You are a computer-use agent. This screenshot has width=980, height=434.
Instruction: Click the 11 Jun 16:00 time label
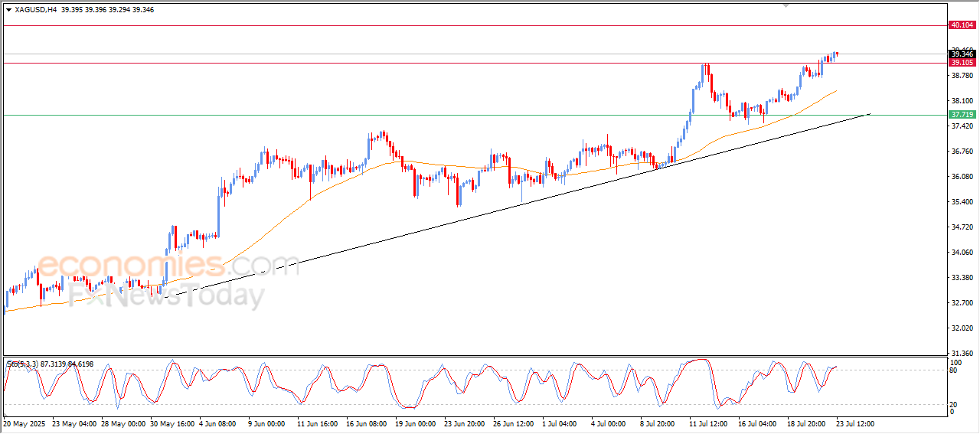point(318,423)
